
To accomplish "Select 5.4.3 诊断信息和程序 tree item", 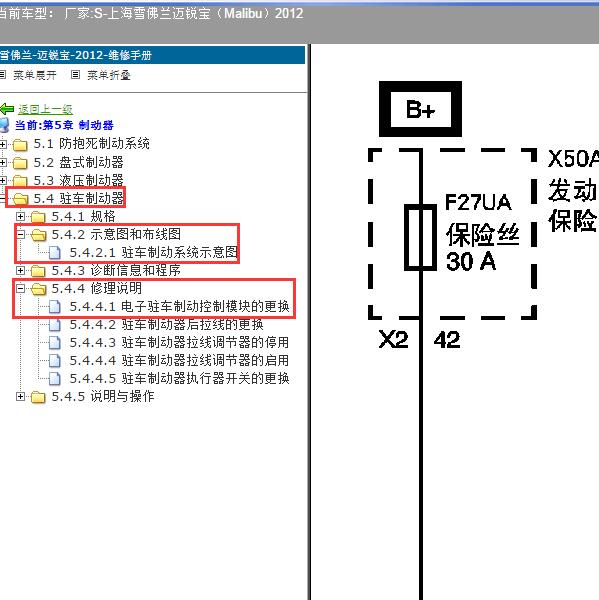I will pyautogui.click(x=116, y=271).
